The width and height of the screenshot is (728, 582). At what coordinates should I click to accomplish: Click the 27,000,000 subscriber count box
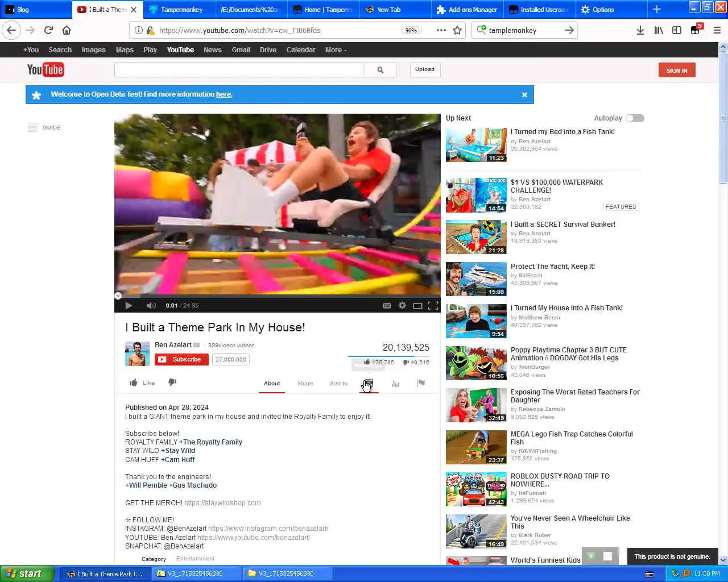[x=231, y=359]
